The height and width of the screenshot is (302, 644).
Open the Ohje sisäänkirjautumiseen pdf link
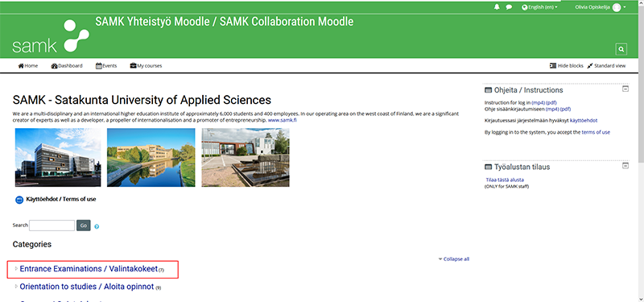565,109
